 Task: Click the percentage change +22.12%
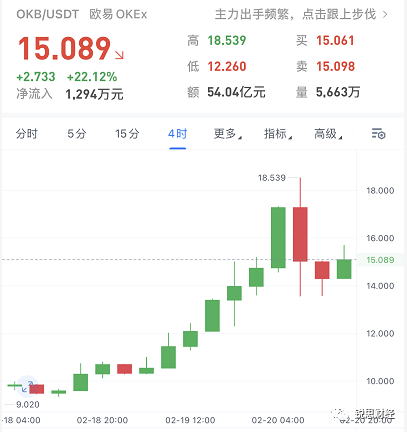[x=92, y=77]
